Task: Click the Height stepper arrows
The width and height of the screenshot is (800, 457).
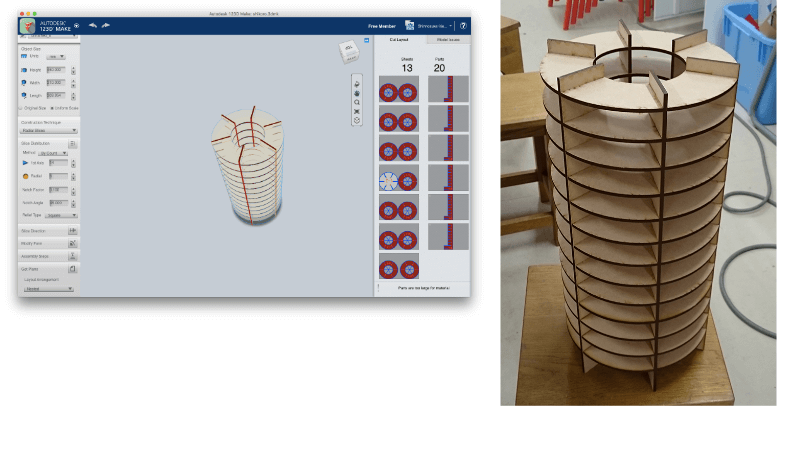Action: click(73, 70)
